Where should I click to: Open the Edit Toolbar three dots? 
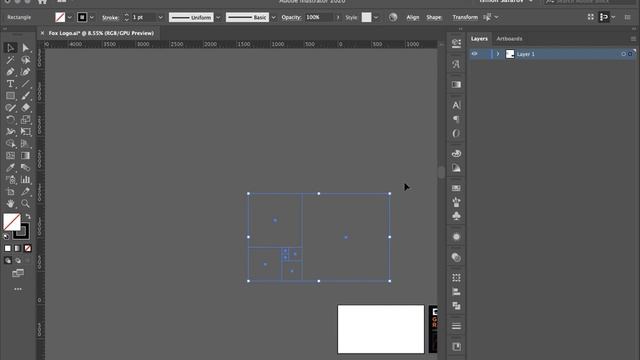coord(18,289)
